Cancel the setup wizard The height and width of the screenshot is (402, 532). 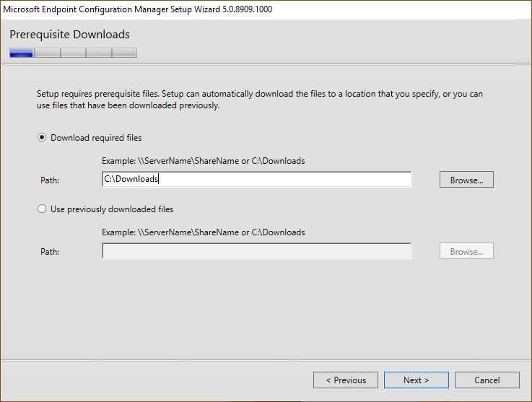[x=487, y=380]
